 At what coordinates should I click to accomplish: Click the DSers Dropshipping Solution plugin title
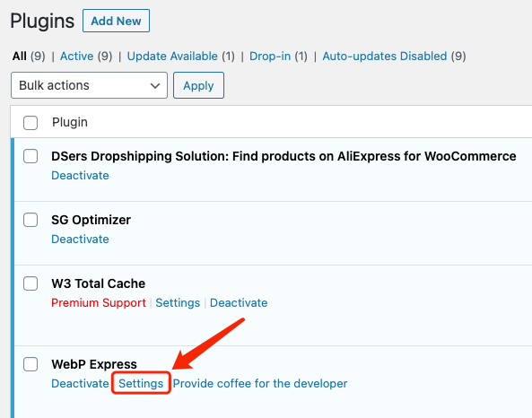coord(283,156)
